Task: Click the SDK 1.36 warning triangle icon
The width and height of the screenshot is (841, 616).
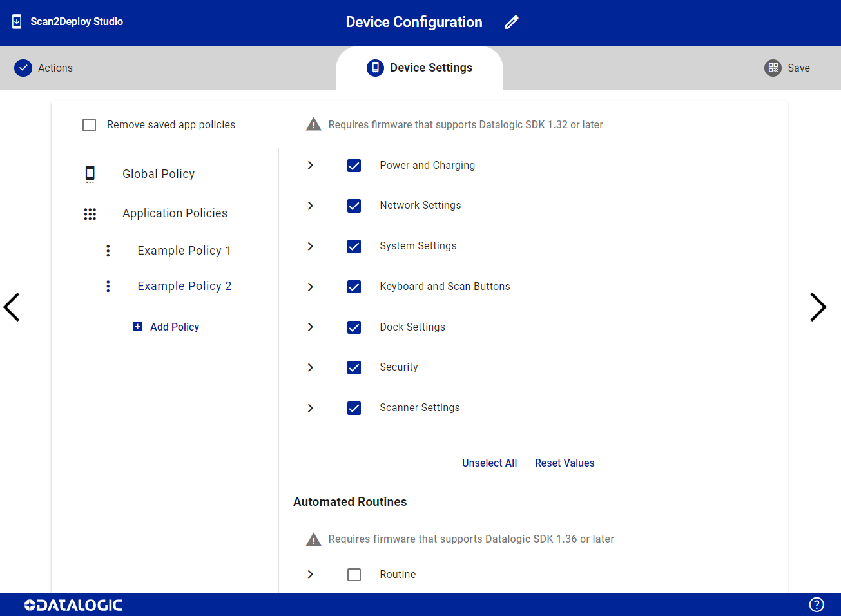Action: point(313,539)
